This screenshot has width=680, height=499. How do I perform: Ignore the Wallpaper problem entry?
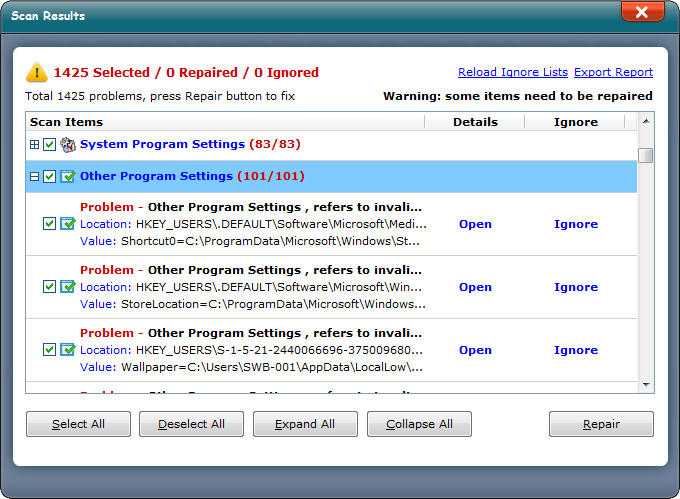[x=576, y=350]
